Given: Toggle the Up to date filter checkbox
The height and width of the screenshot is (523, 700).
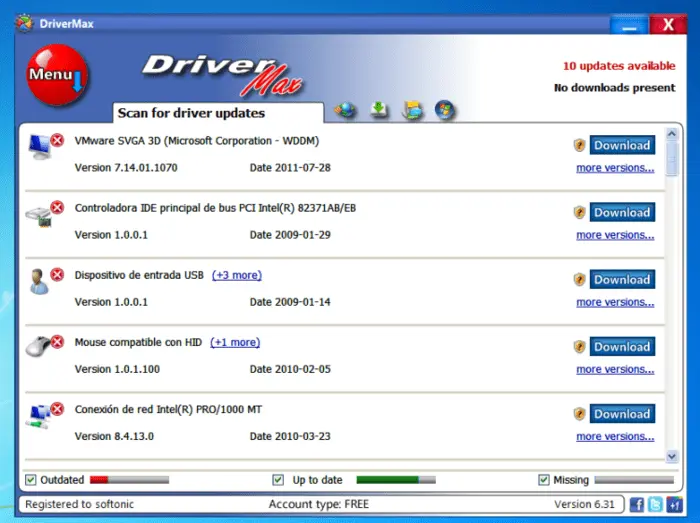Looking at the screenshot, I should tap(278, 480).
